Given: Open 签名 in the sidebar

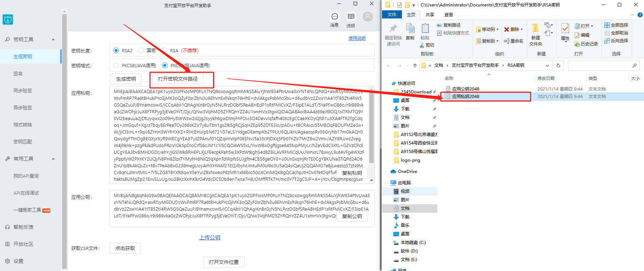Looking at the screenshot, I should pyautogui.click(x=18, y=74).
